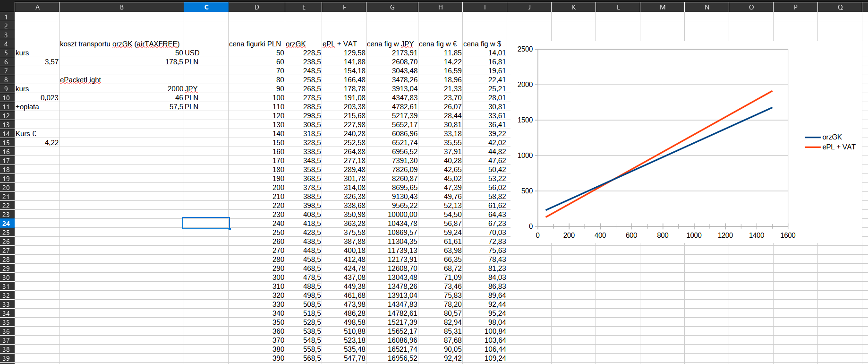868x364 pixels.
Task: Click the row 1 header
Action: pyautogui.click(x=7, y=17)
